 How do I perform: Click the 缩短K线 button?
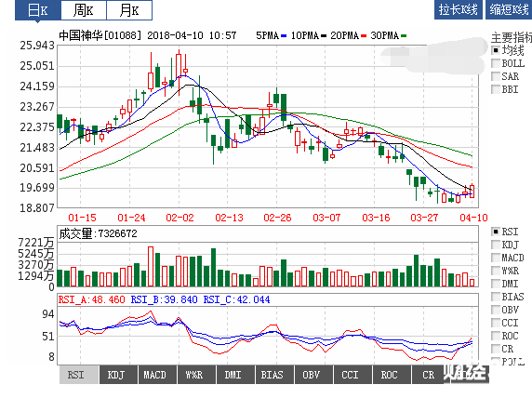(x=509, y=9)
